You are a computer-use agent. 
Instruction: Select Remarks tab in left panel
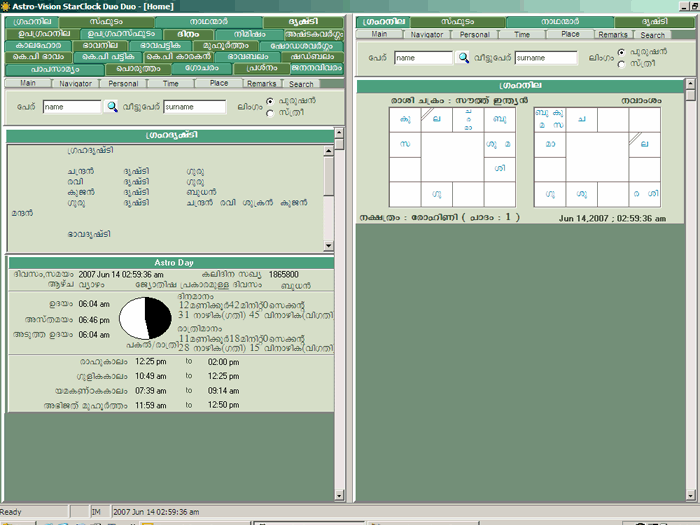click(262, 83)
